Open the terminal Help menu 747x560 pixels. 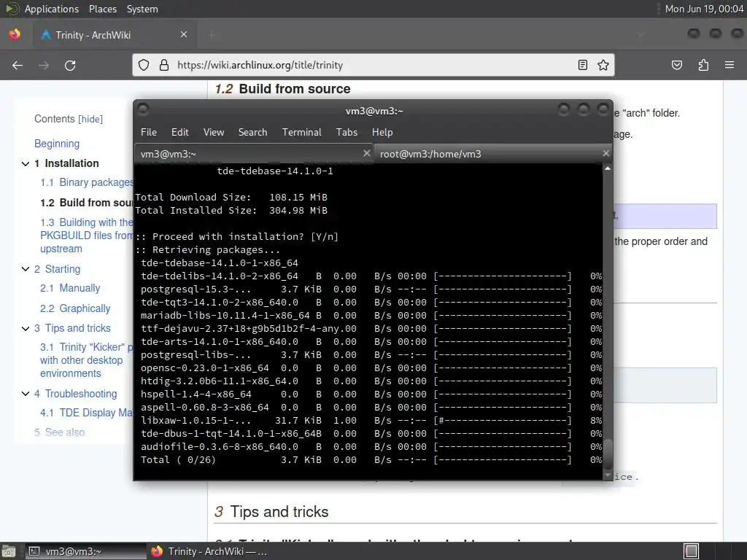pyautogui.click(x=382, y=133)
